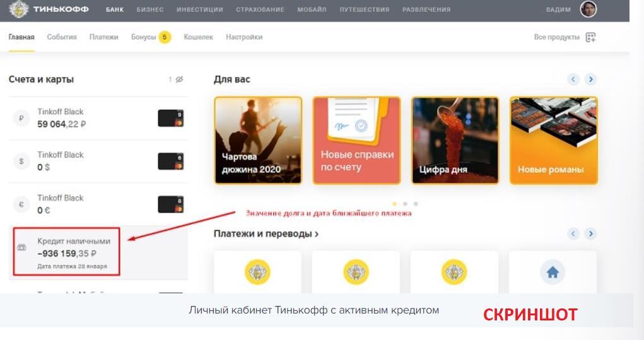
Task: Switch to the Бонусы tab
Action: pos(143,37)
